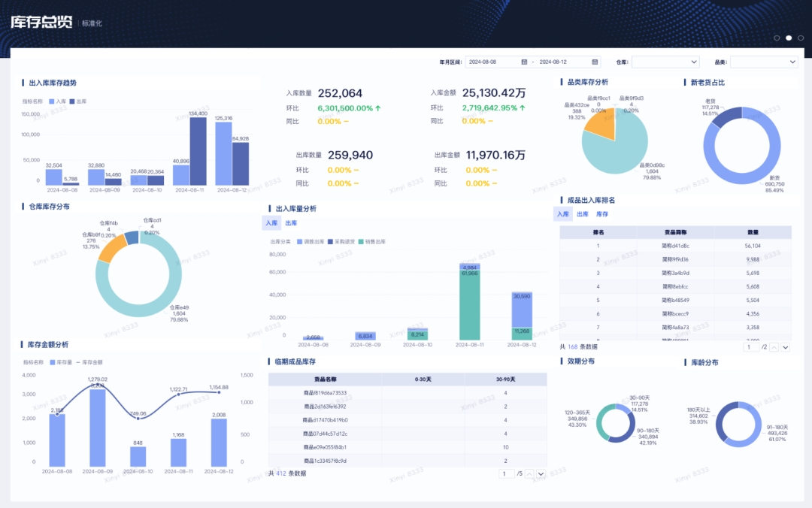This screenshot has width=812, height=508.
Task: Click row 商品d17470b419b0
Action: pos(408,420)
